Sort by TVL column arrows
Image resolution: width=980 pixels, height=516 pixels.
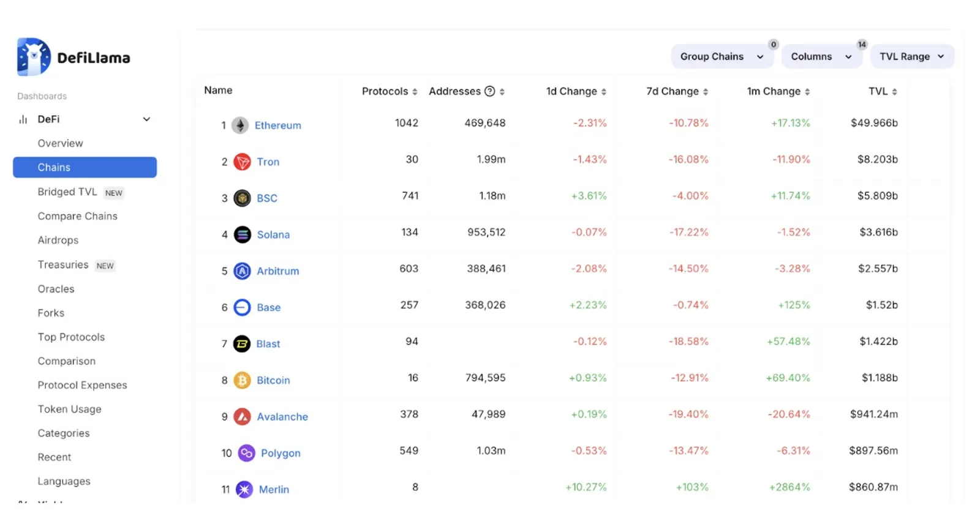coord(895,92)
